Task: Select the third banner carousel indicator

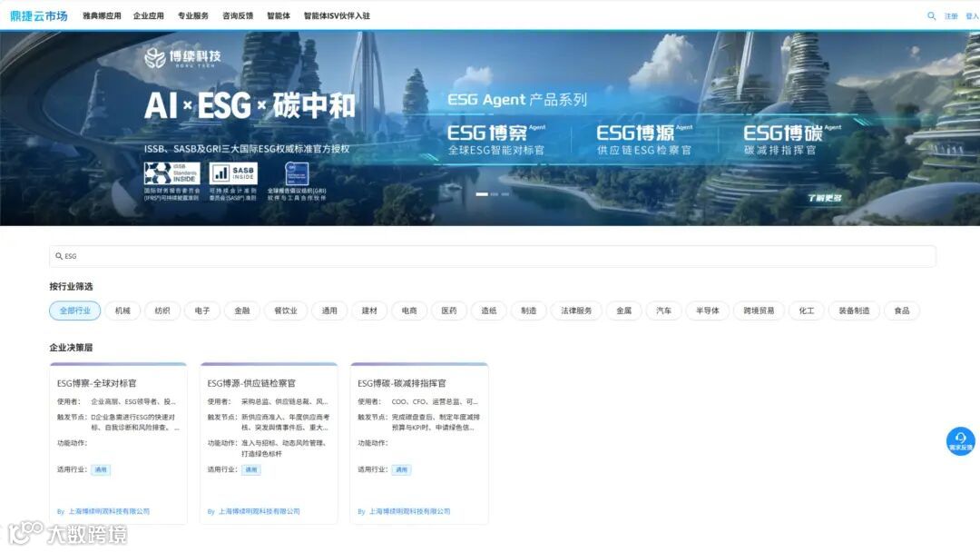Action: [x=505, y=194]
